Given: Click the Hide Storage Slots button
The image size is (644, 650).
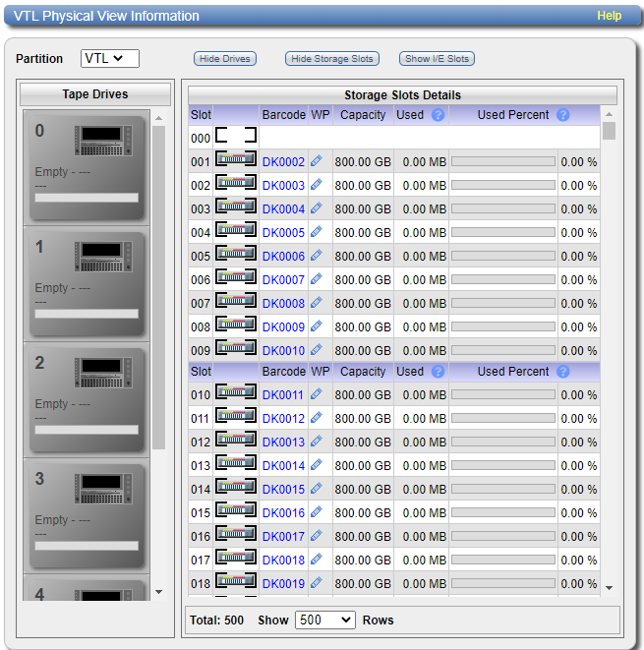Looking at the screenshot, I should [332, 58].
